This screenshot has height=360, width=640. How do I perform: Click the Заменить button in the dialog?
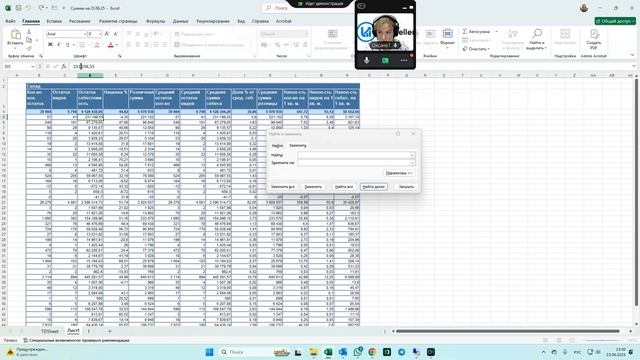pos(313,187)
